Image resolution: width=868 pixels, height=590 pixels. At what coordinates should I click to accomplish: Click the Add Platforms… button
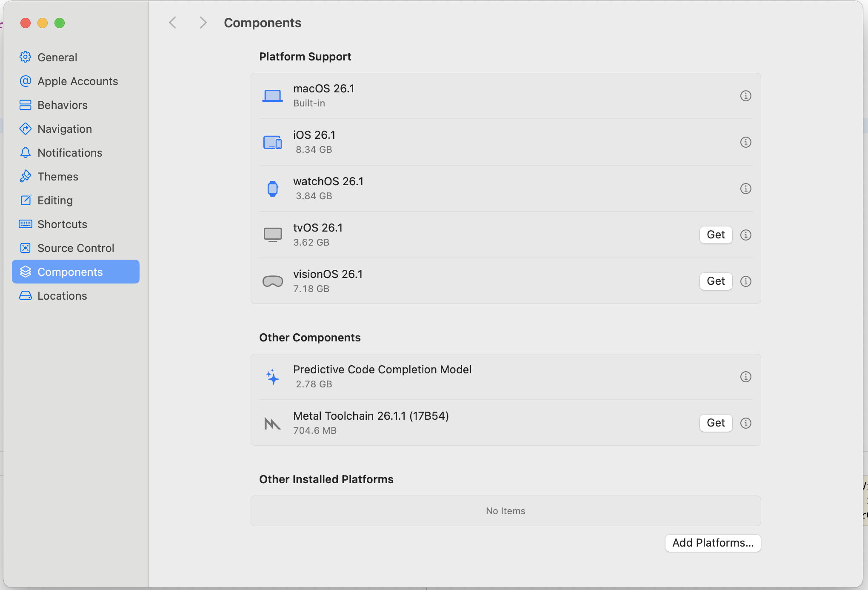coord(713,543)
